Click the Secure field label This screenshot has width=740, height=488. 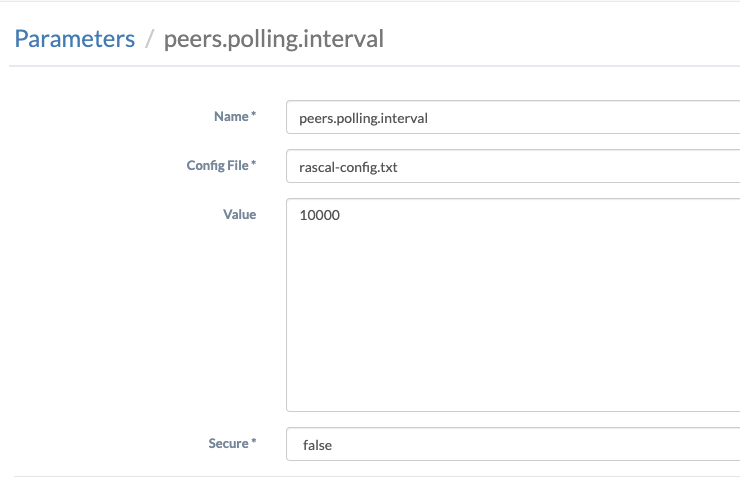[227, 443]
